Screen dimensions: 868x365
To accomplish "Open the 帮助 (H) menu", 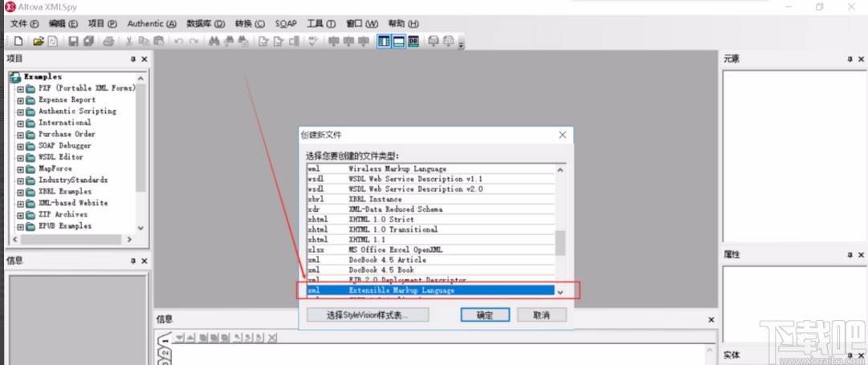I will (x=404, y=24).
